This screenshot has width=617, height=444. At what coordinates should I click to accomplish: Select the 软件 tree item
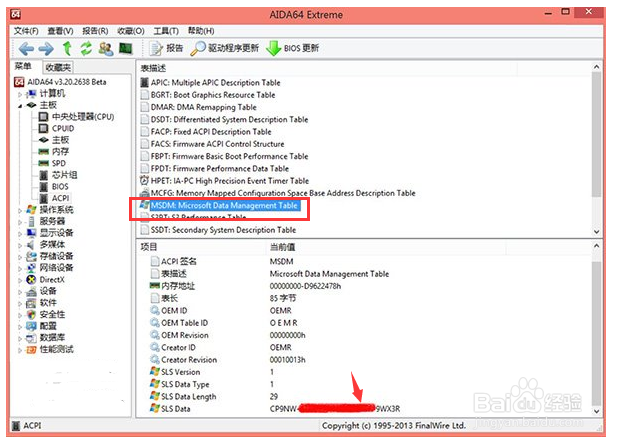[41, 303]
